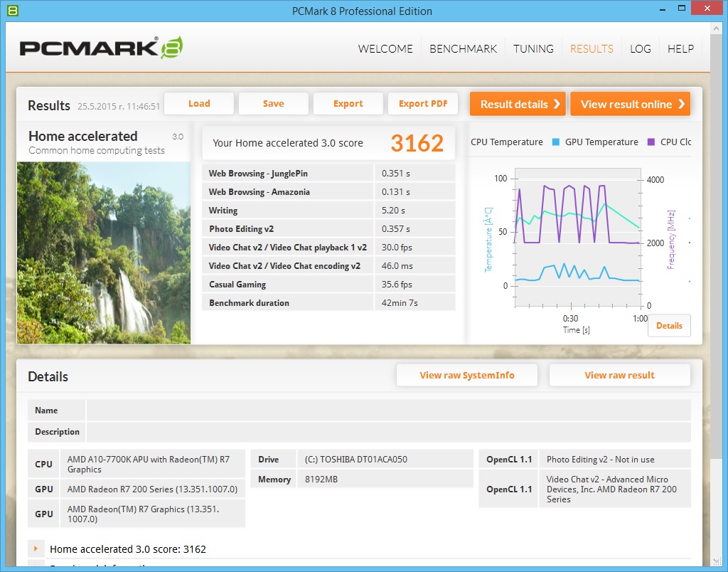This screenshot has height=572, width=728.
Task: Click the CPU Clock purple legend square
Action: pos(651,142)
